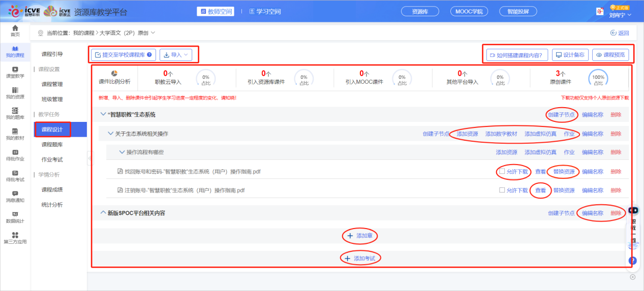Check 允许下载 for 注销账号 PDF
Screen dimensions: 644x291
(x=502, y=190)
